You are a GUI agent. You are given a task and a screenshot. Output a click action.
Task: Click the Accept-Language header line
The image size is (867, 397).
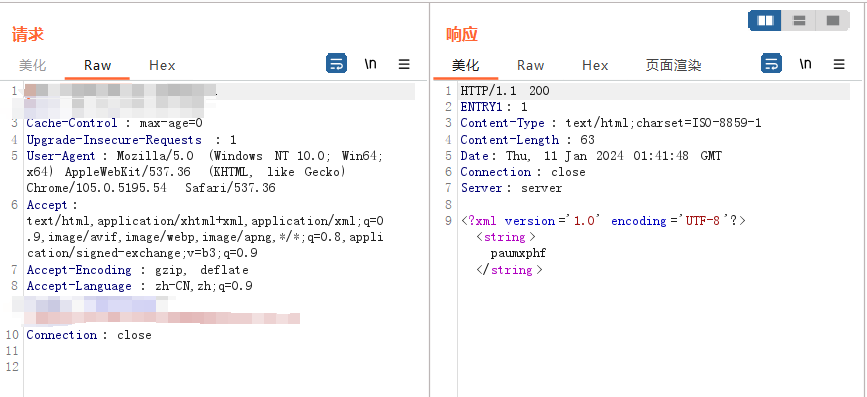pos(140,286)
